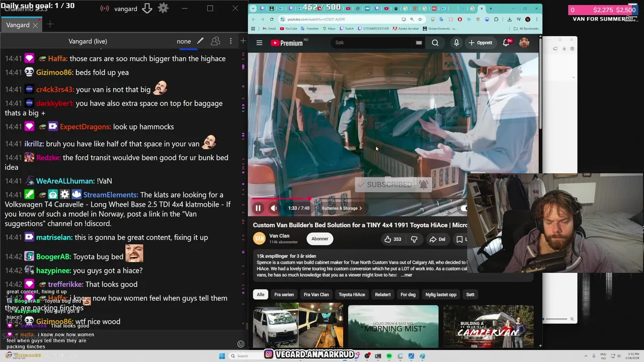Screen dimensions: 644x362
Task: Click the Van Clan channel avatar
Action: [x=259, y=238]
